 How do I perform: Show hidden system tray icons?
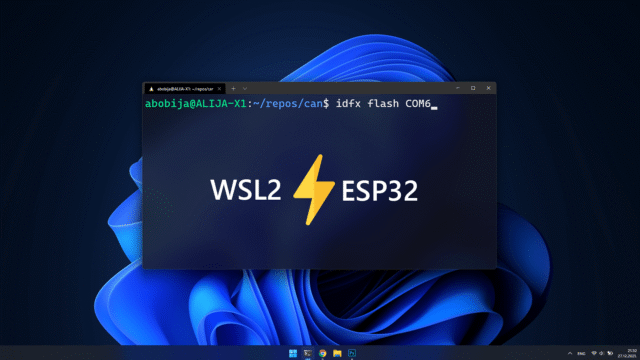click(x=570, y=353)
